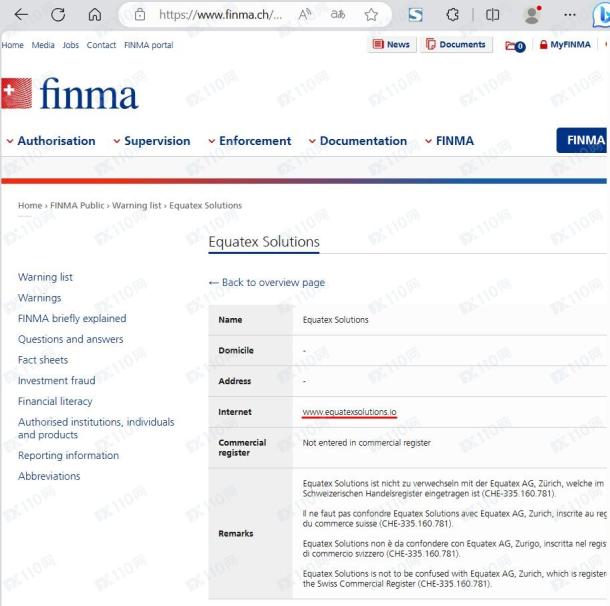
Task: Open Questions and answers sidebar item
Action: pos(70,339)
